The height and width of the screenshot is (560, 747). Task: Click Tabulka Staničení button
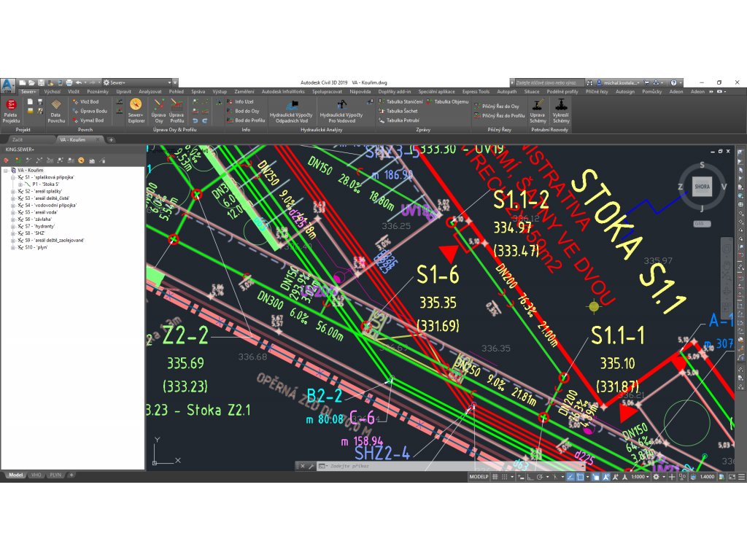coord(400,101)
